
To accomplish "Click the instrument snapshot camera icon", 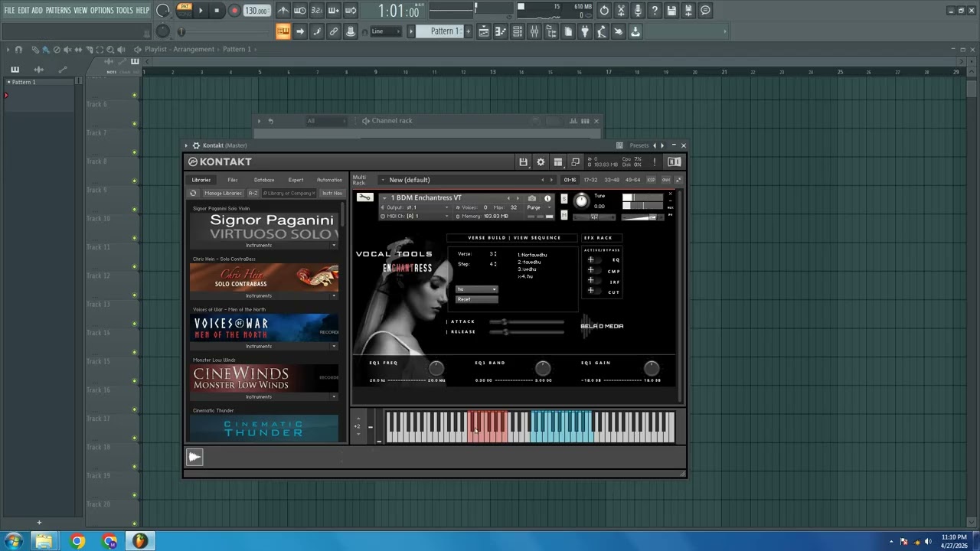I will pos(532,198).
